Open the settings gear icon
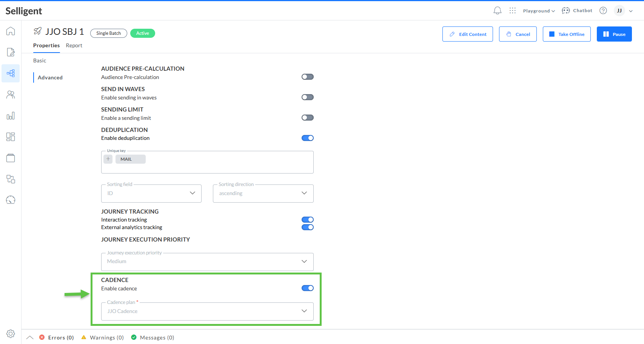This screenshot has height=344, width=644. click(11, 333)
